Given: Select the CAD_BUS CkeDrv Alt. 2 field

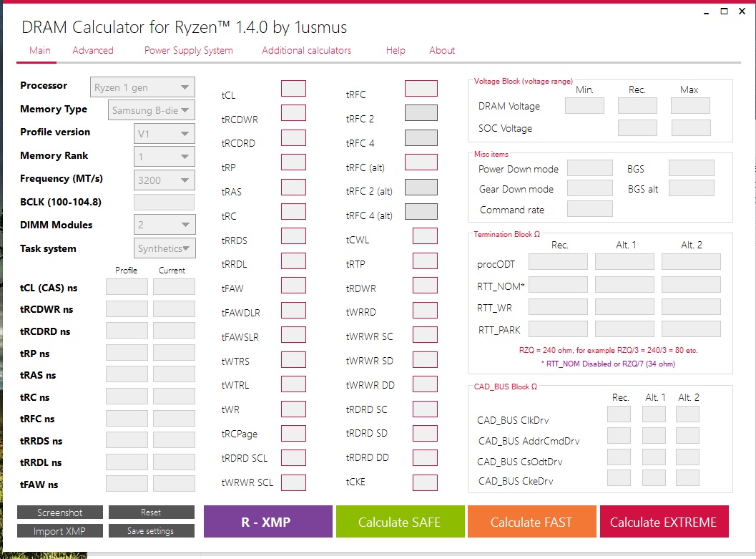Looking at the screenshot, I should (x=687, y=477).
